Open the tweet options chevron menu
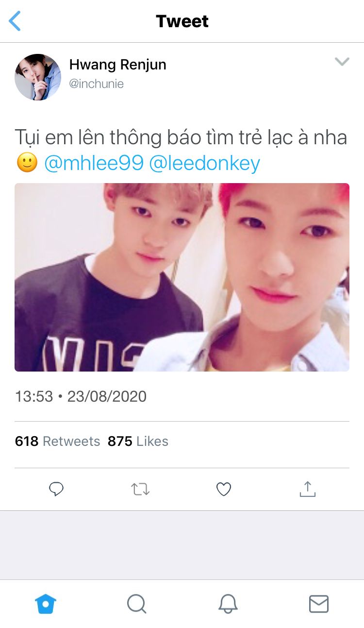This screenshot has height=628, width=364. pyautogui.click(x=342, y=62)
